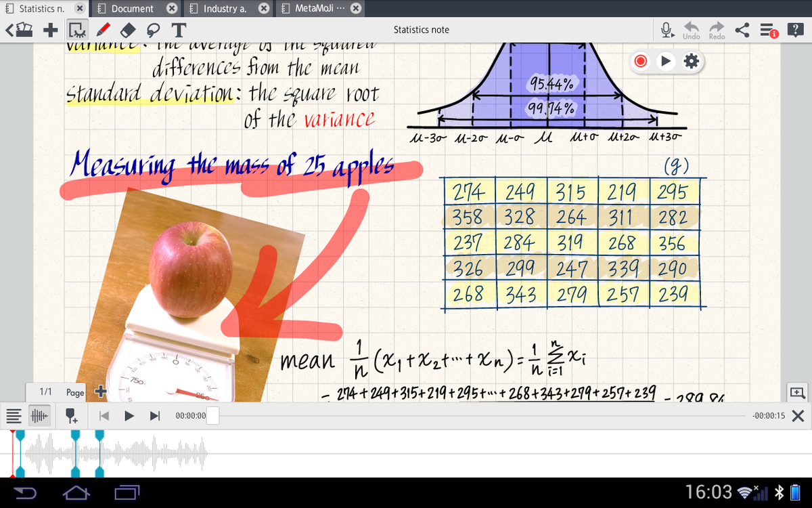Activate the Text tool
The image size is (812, 508).
pyautogui.click(x=179, y=30)
